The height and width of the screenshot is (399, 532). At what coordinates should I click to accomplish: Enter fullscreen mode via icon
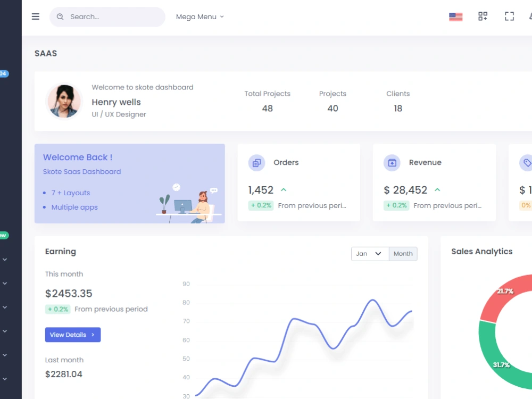(509, 16)
